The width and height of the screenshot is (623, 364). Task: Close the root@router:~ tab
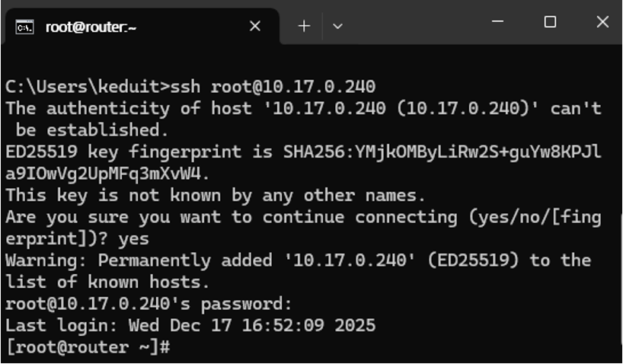click(x=255, y=26)
